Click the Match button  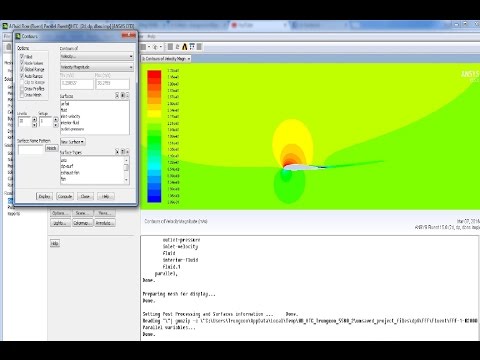tap(51, 148)
